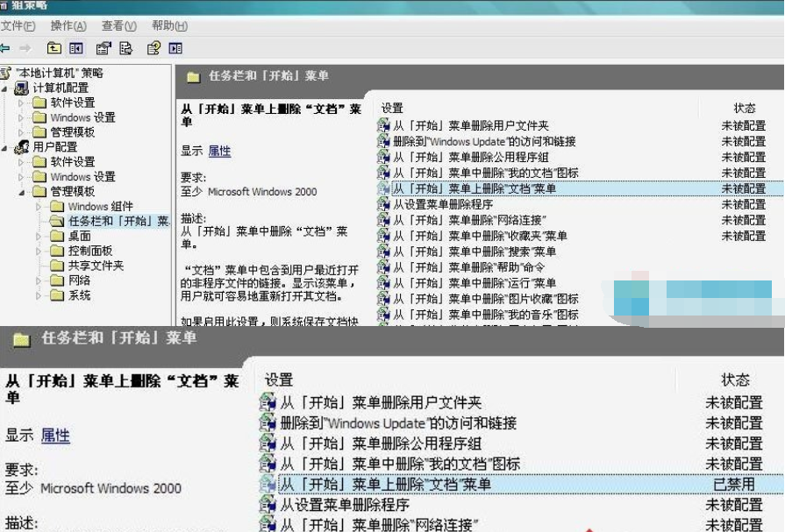Open the 查看(V) menu
This screenshot has width=785, height=532.
pyautogui.click(x=119, y=26)
